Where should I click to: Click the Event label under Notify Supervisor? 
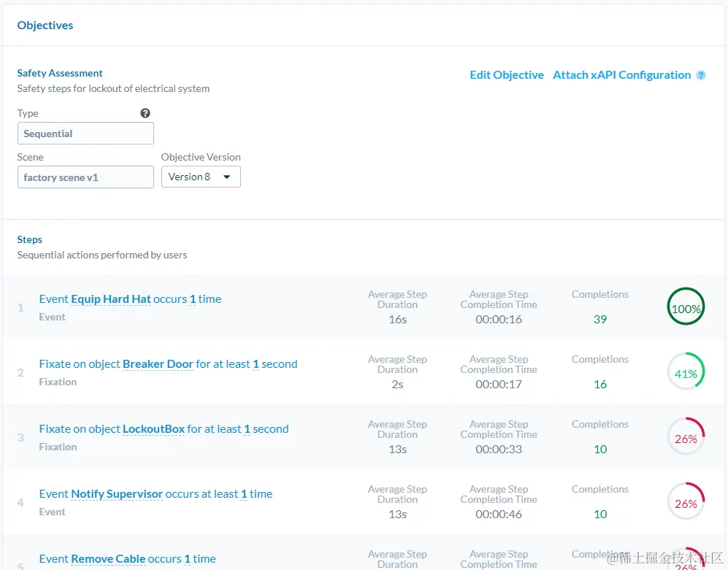(x=52, y=512)
